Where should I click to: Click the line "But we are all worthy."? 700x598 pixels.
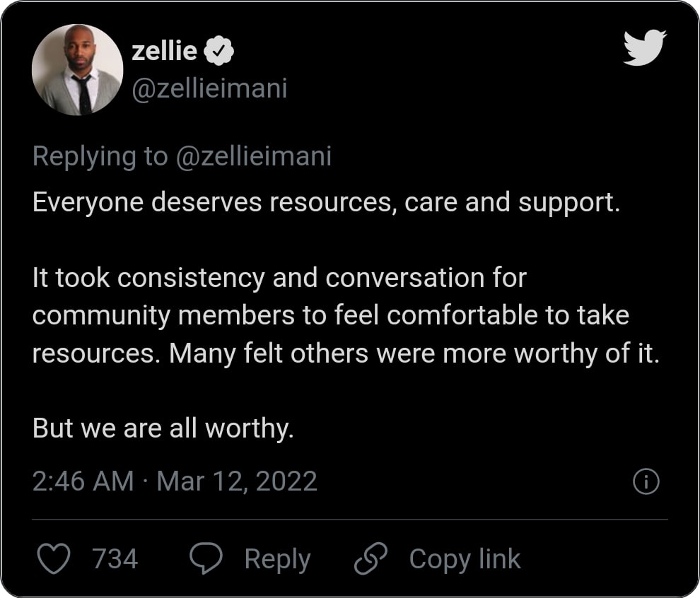tap(163, 428)
